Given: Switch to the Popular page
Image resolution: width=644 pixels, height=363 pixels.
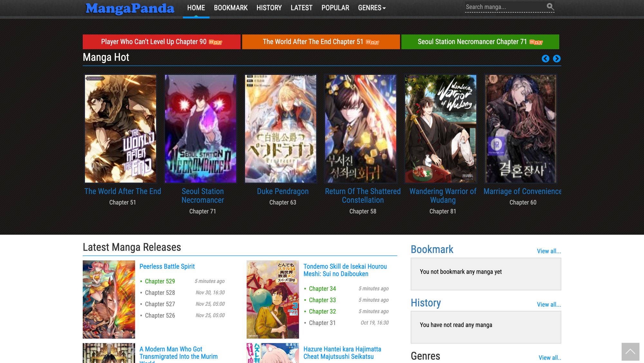Looking at the screenshot, I should (335, 8).
